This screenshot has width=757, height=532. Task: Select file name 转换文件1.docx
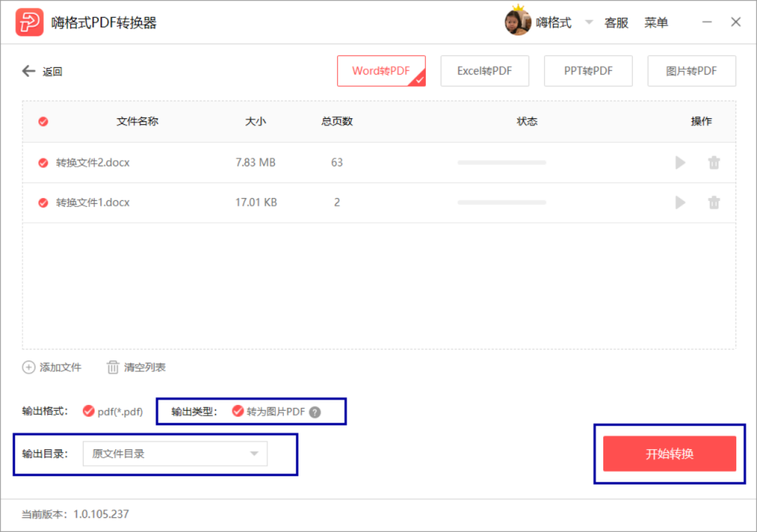[x=92, y=202]
